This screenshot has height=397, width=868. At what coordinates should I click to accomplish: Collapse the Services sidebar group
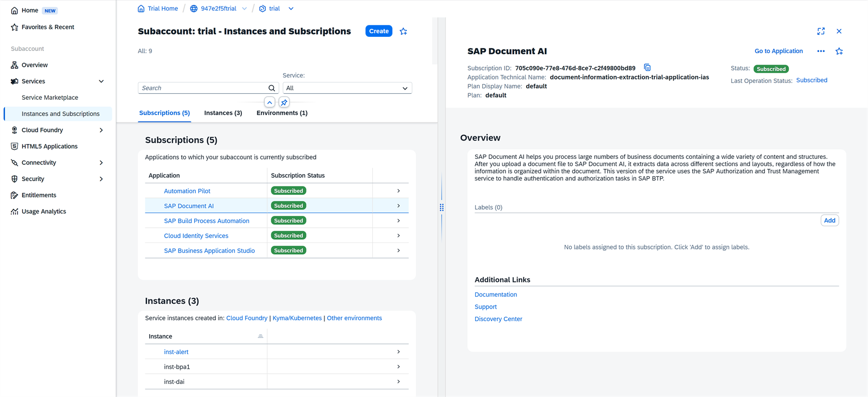pos(101,81)
